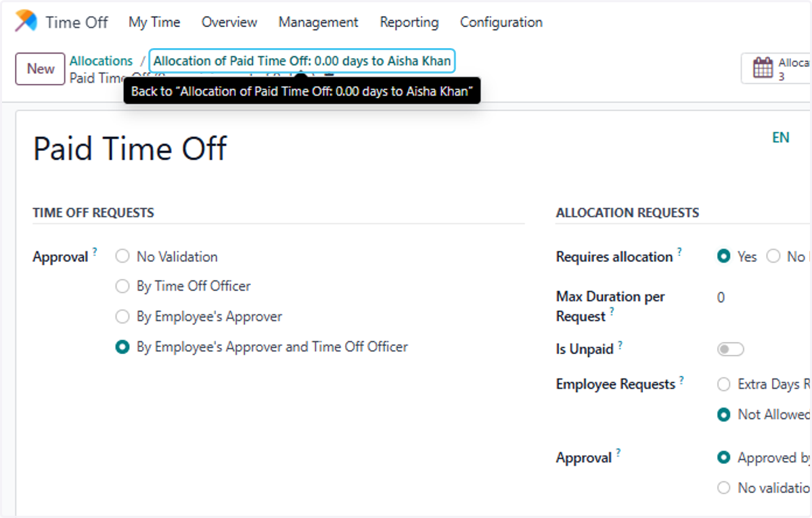Click the Allocations calendar icon

[763, 68]
